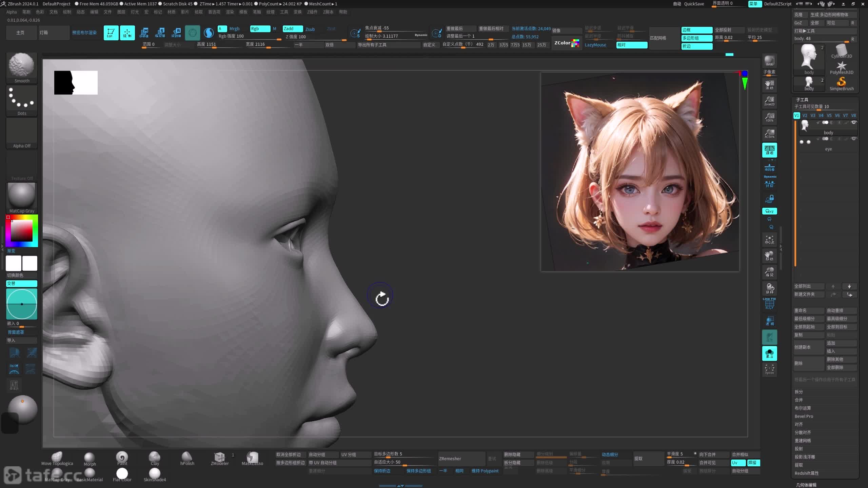Click the 自动分组 button next to UV 分组
This screenshot has width=868, height=488.
[323, 454]
